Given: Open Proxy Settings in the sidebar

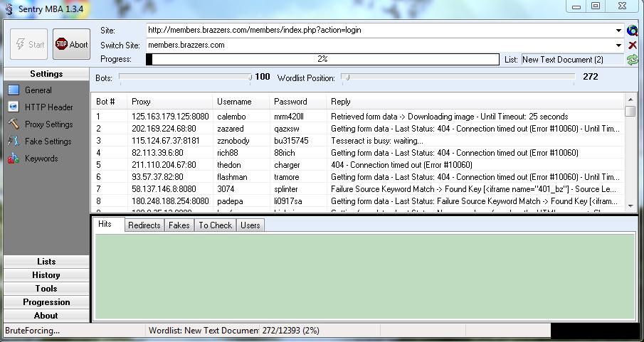Looking at the screenshot, I should 41,124.
